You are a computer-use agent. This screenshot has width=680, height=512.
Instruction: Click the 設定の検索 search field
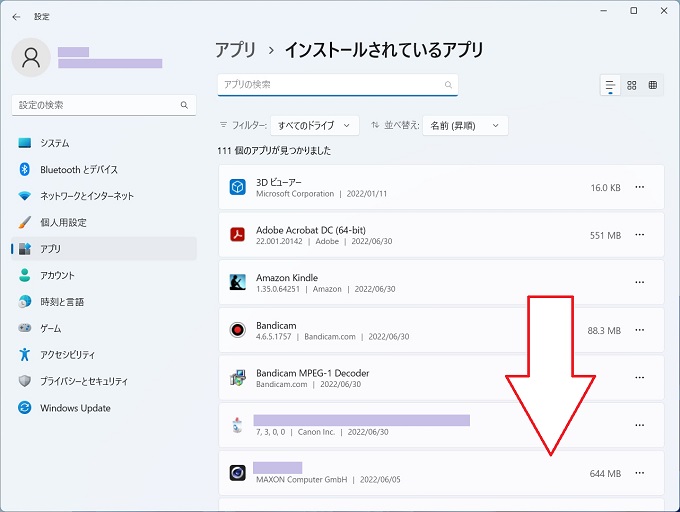[x=104, y=105]
